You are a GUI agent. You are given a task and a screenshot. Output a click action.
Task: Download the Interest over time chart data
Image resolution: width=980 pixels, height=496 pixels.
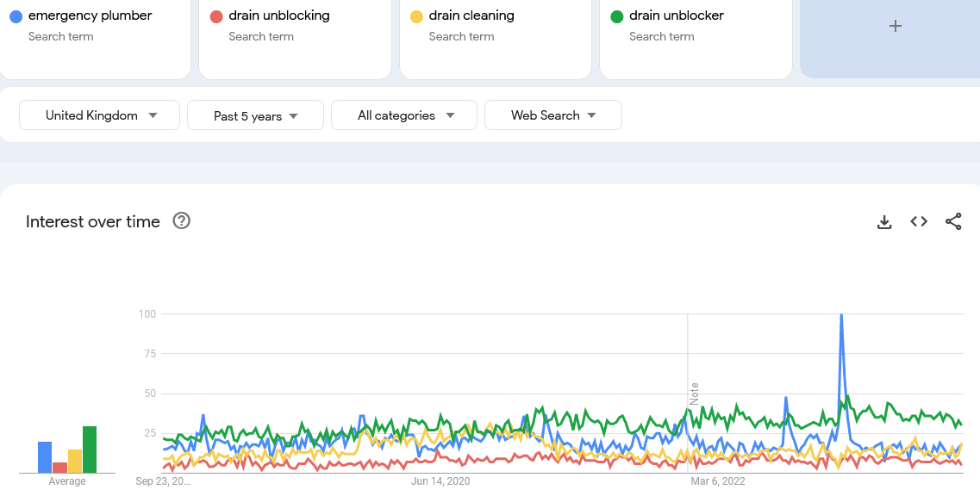click(883, 222)
